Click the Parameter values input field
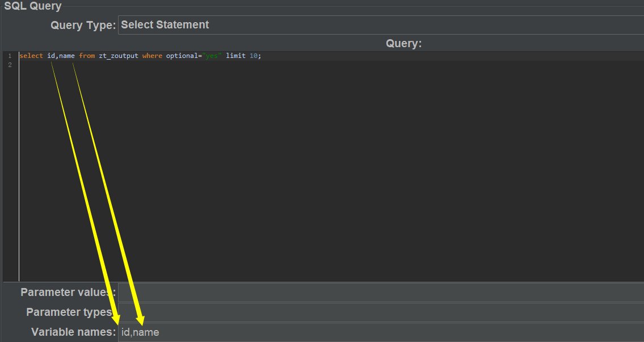Screen dimensions: 644x342 (381, 292)
